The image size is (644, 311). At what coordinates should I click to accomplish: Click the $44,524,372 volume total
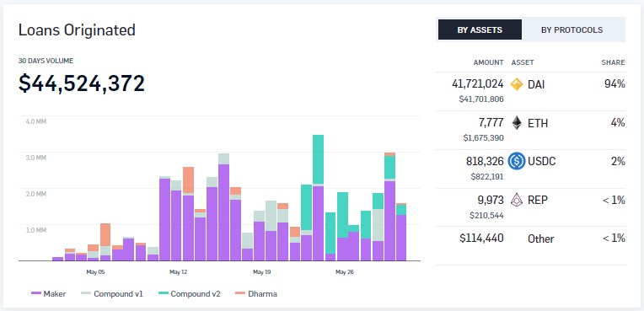[x=82, y=83]
